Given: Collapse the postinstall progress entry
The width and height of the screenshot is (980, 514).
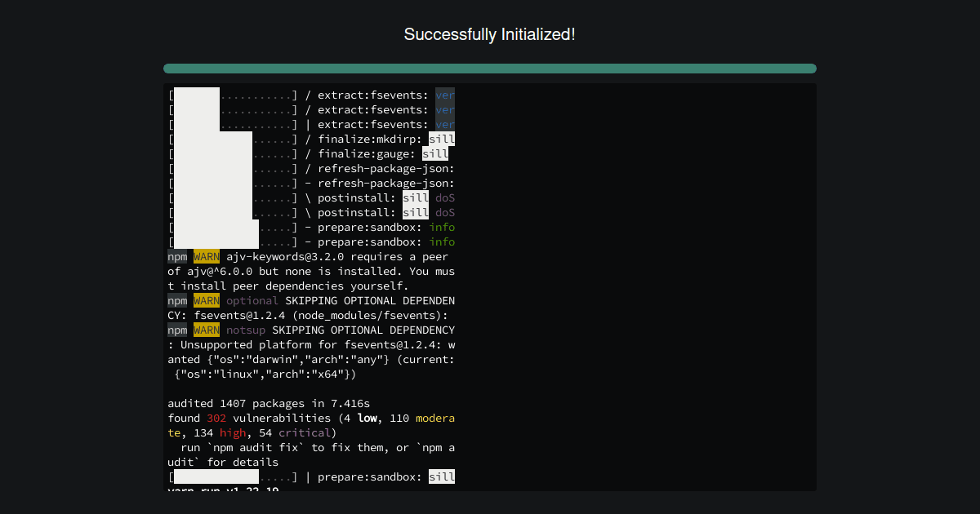Looking at the screenshot, I should [359, 197].
